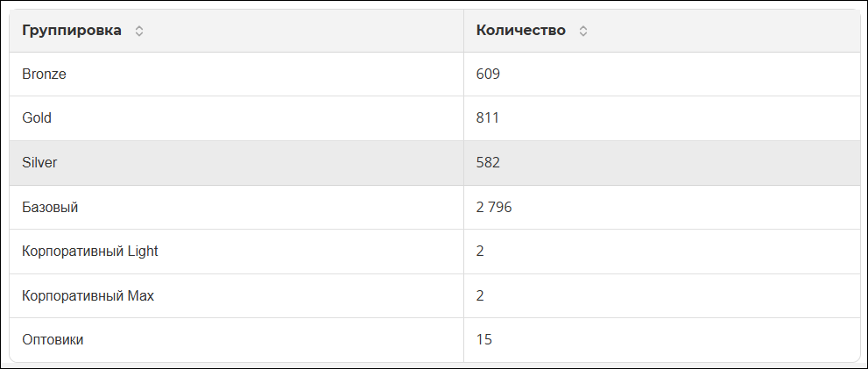Image resolution: width=868 pixels, height=369 pixels.
Task: Click count 2 for Корпоративный Light
Action: (x=480, y=252)
